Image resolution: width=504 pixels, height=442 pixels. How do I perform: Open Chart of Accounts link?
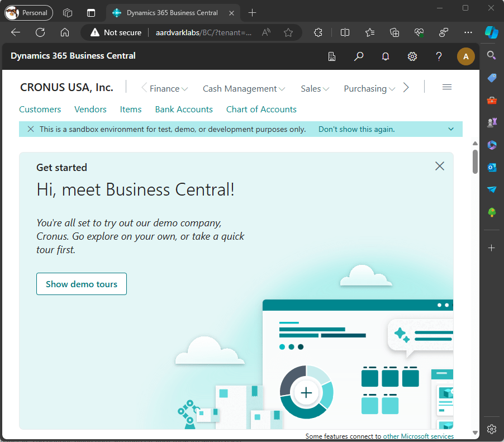261,110
